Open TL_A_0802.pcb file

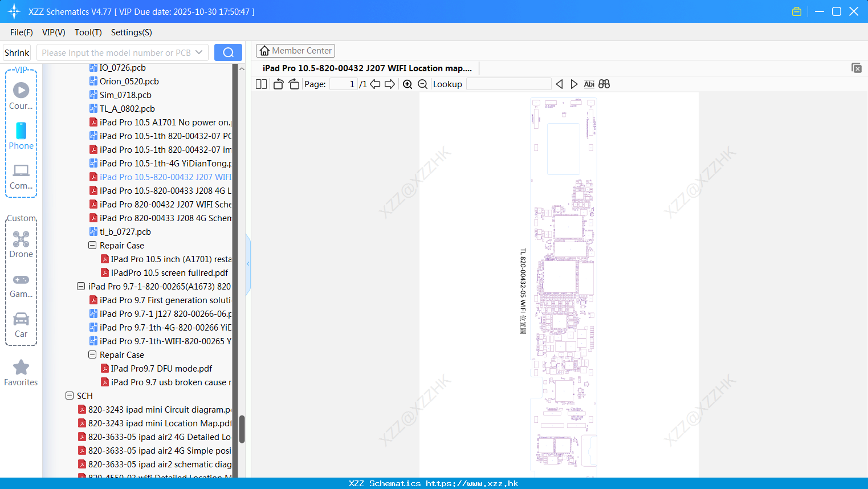[122, 109]
